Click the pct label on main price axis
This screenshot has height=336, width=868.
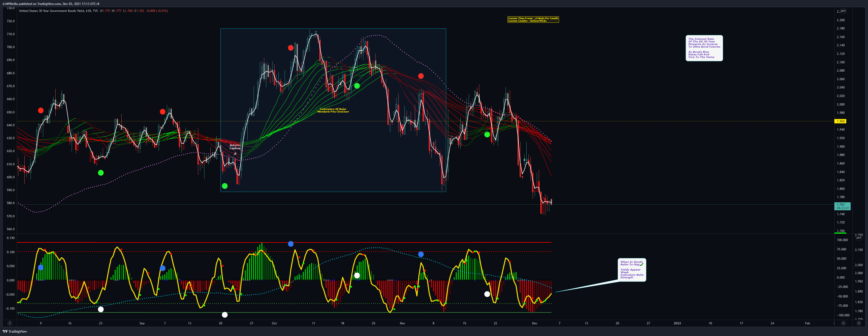[x=843, y=11]
